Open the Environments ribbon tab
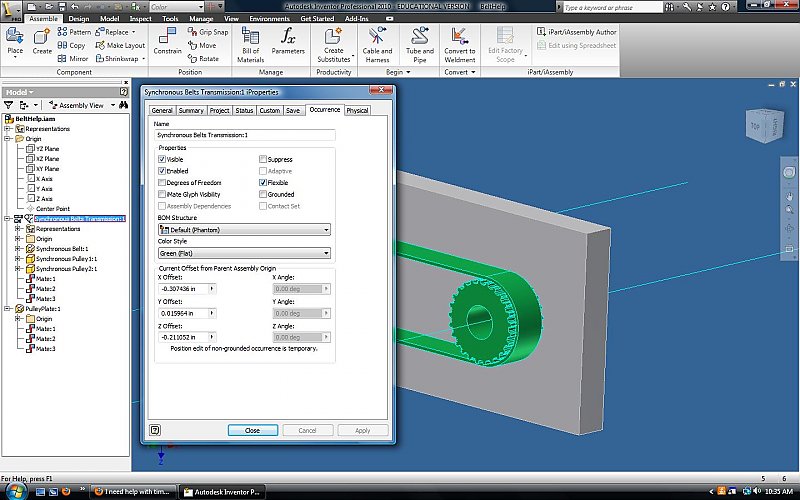 269,18
